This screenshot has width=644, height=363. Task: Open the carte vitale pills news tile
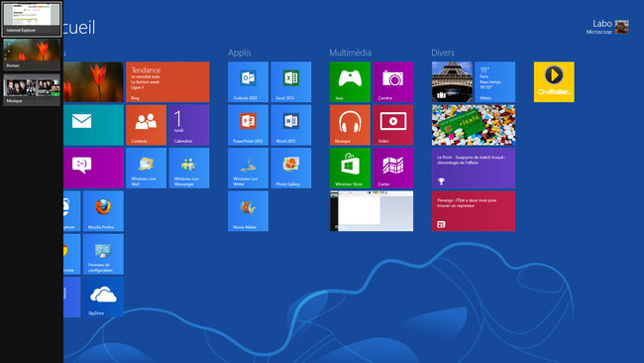tap(474, 125)
